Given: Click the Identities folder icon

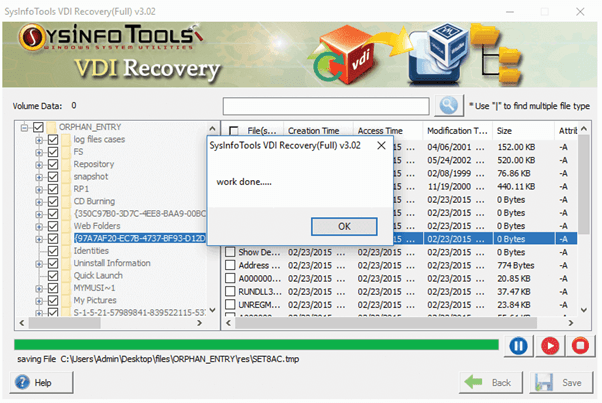Looking at the screenshot, I should pyautogui.click(x=66, y=251).
